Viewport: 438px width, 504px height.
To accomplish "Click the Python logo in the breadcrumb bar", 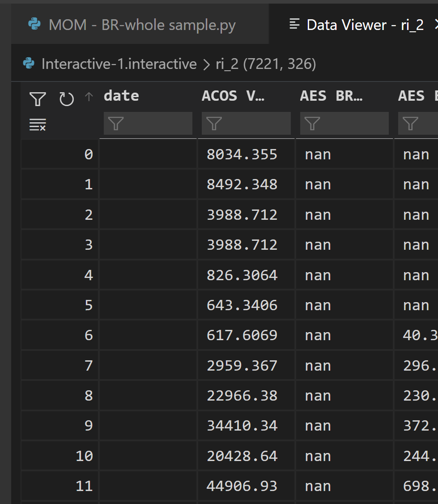I will point(28,64).
